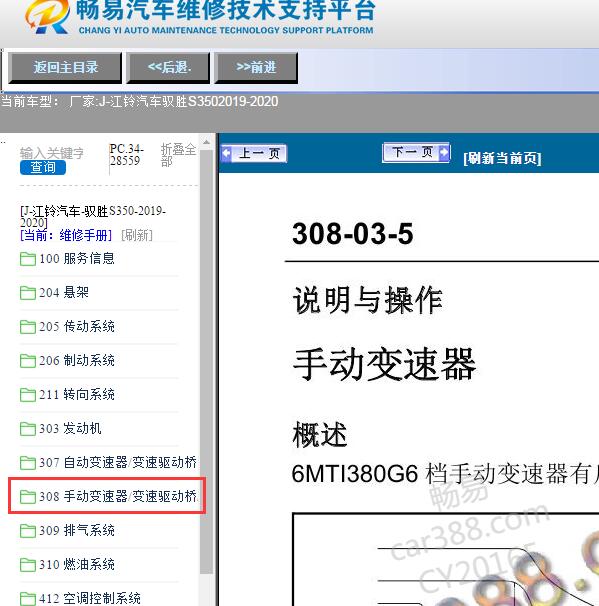Screen dimensions: 599x606
Task: Go back with <<后退 button
Action: pyautogui.click(x=168, y=68)
